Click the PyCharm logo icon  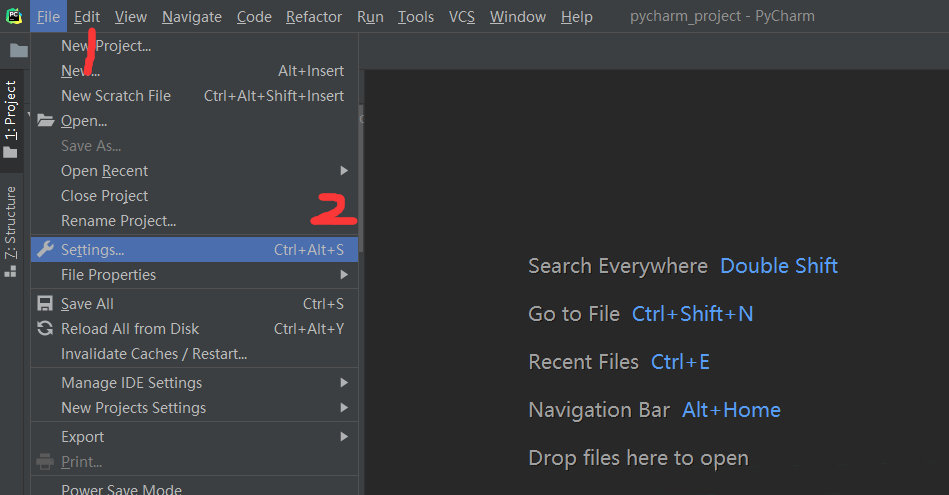[x=14, y=16]
